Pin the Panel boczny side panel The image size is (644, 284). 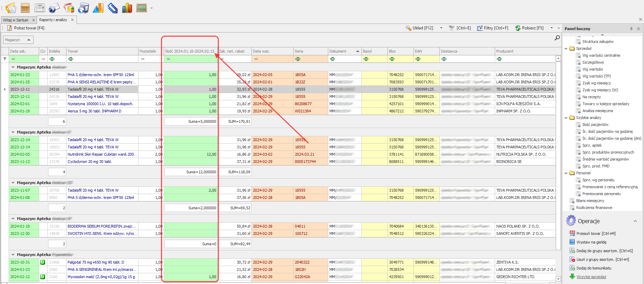tap(631, 29)
